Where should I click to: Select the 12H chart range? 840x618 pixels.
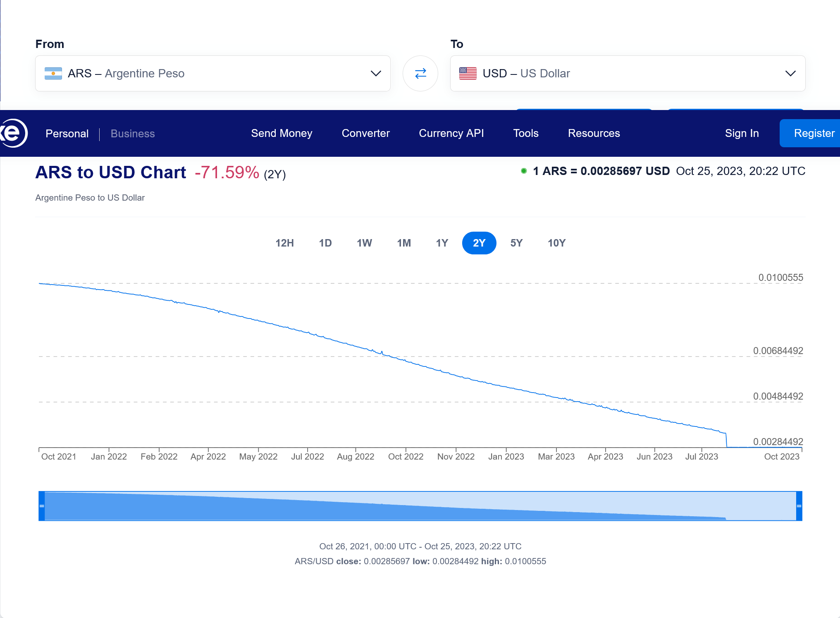(x=285, y=243)
